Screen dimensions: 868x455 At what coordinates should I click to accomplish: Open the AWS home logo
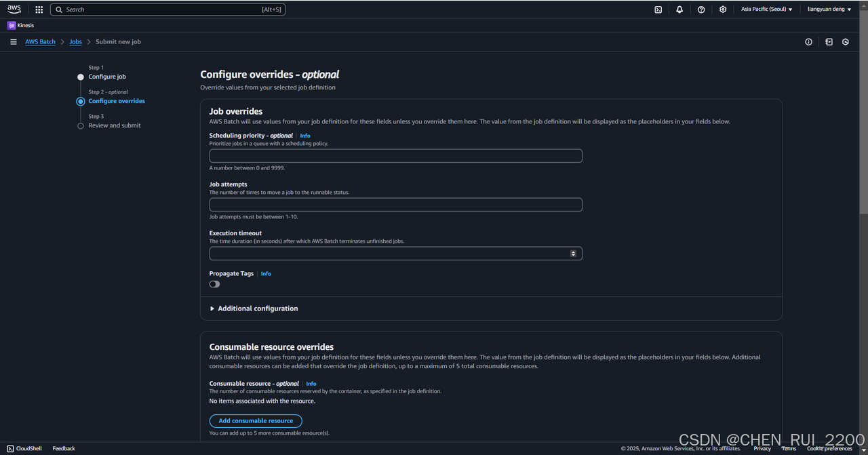(14, 9)
